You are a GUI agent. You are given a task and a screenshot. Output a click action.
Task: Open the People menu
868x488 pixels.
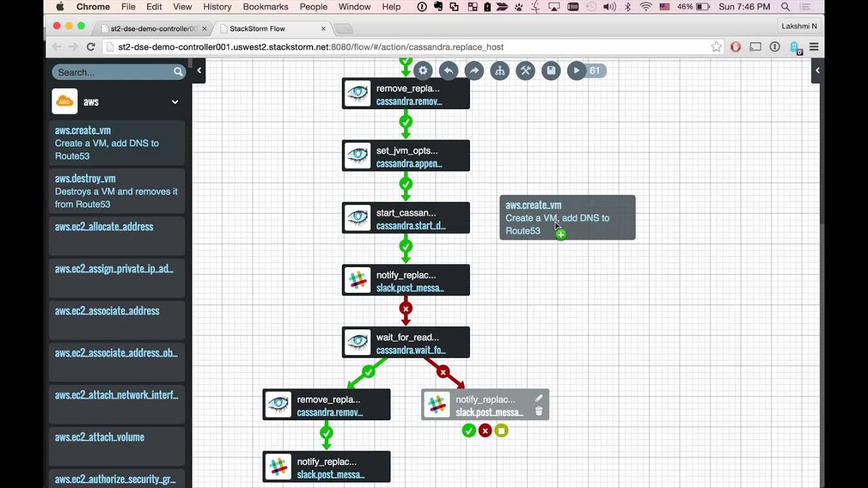pyautogui.click(x=313, y=7)
